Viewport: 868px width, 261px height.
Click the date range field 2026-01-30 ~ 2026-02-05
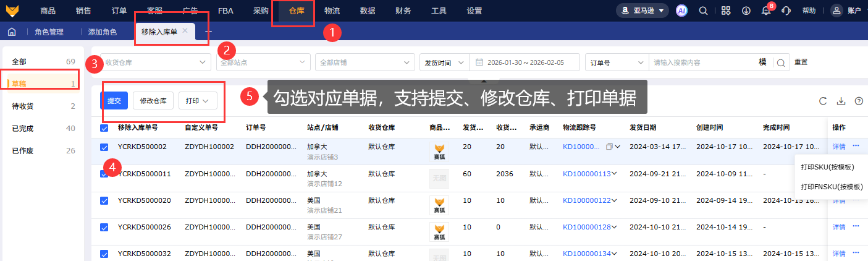click(x=525, y=62)
